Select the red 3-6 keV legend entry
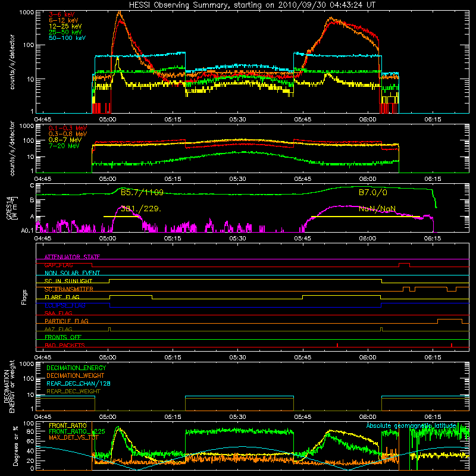 click(x=62, y=14)
